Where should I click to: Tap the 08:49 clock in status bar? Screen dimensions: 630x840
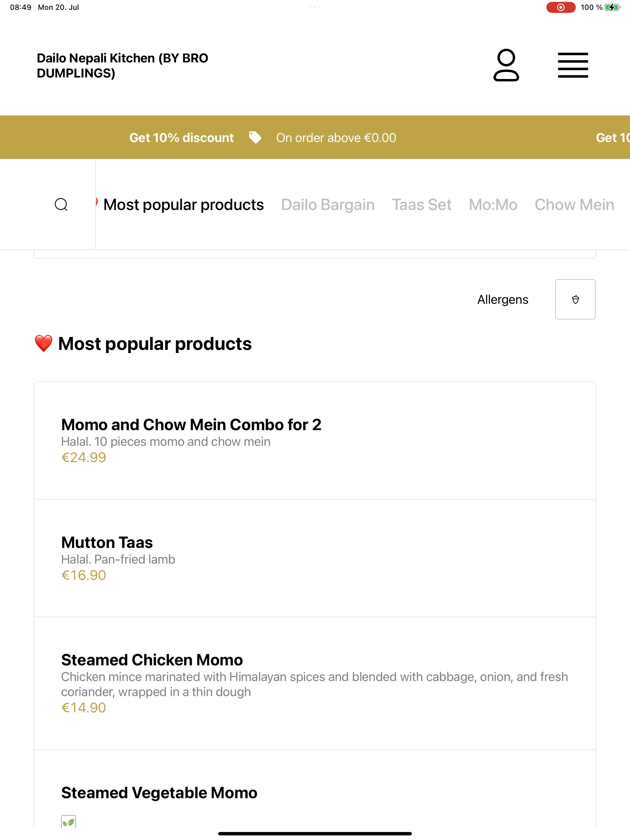tap(21, 7)
